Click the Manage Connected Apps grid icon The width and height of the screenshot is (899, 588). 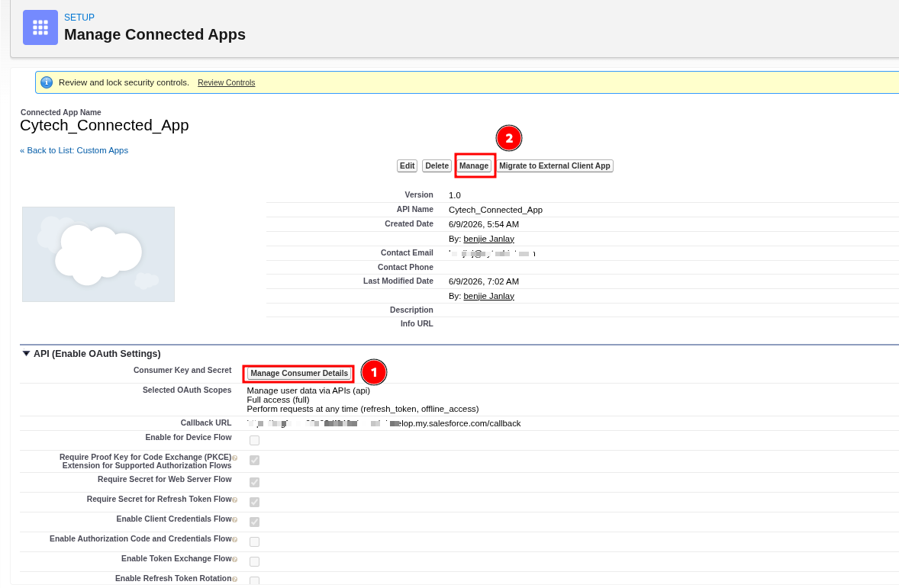(40, 27)
